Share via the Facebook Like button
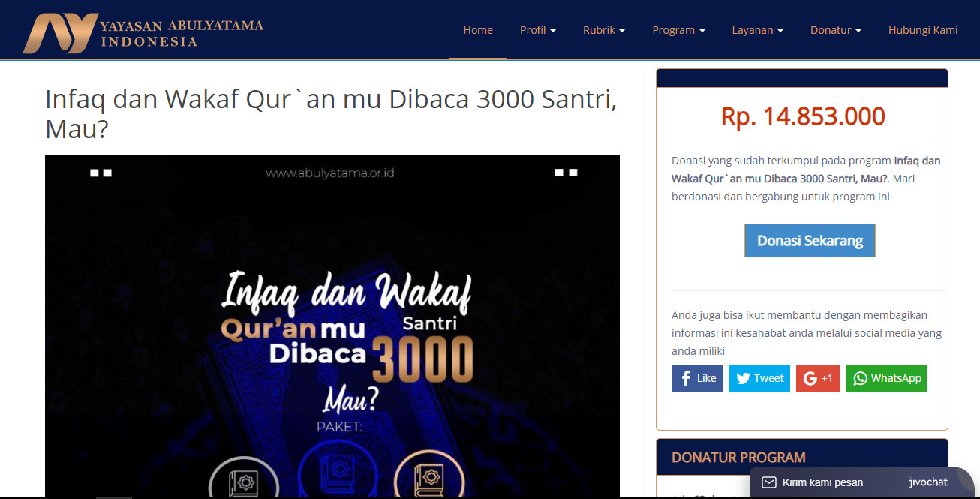980x499 pixels. click(x=697, y=378)
